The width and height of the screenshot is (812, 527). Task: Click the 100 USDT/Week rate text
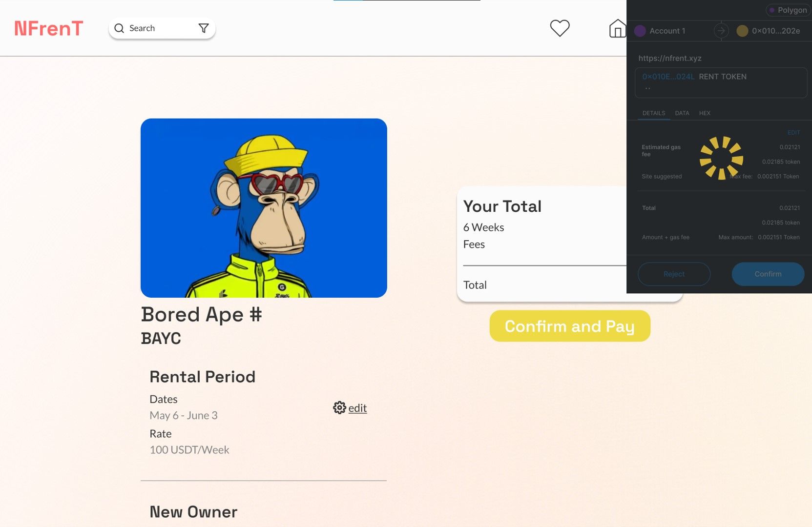(x=189, y=450)
